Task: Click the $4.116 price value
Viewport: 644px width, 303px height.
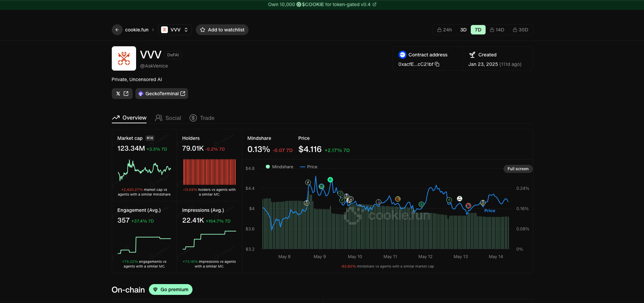Action: (x=310, y=149)
